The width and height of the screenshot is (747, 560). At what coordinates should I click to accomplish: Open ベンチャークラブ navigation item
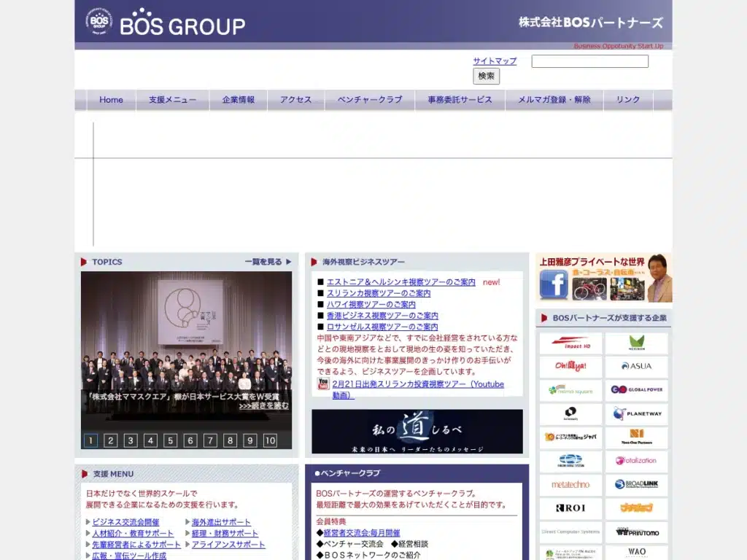click(x=370, y=99)
